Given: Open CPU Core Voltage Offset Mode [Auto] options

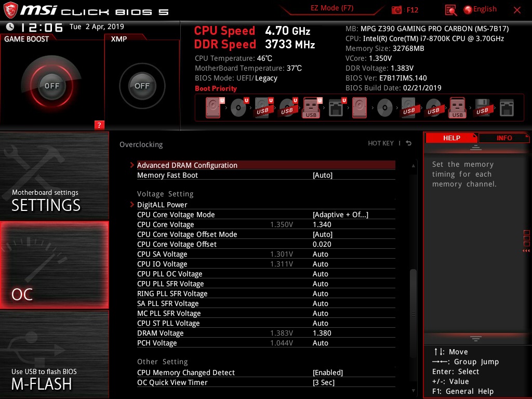Looking at the screenshot, I should (322, 234).
